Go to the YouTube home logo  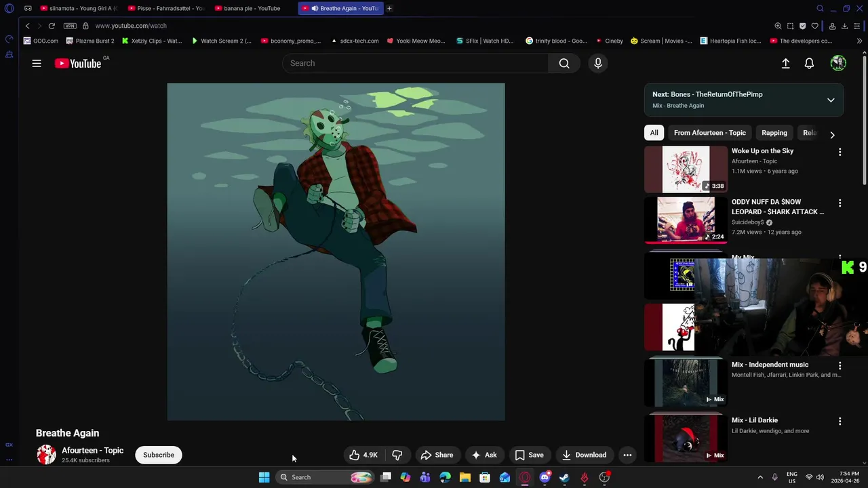pos(78,63)
